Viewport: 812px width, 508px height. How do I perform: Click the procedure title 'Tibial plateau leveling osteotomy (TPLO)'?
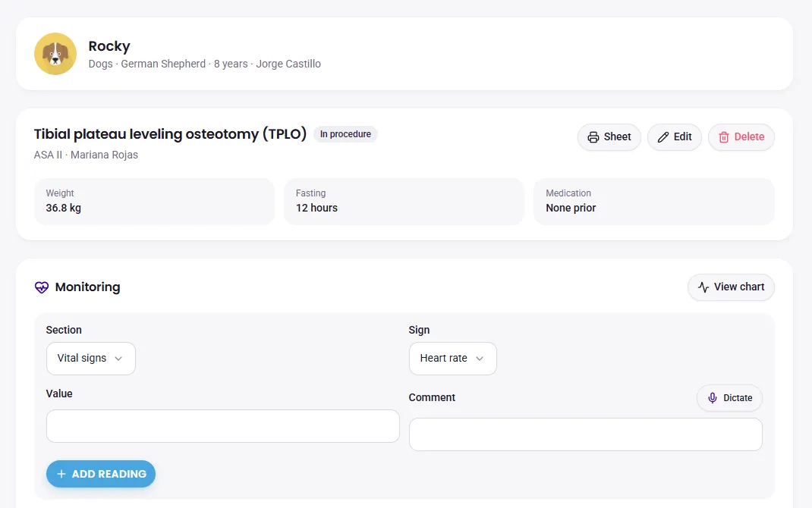[x=171, y=134]
